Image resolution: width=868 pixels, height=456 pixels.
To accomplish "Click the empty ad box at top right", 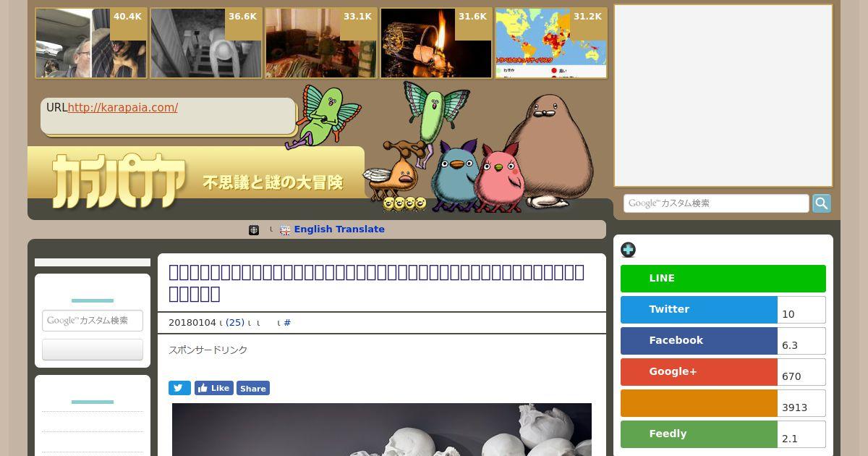I will pyautogui.click(x=723, y=96).
